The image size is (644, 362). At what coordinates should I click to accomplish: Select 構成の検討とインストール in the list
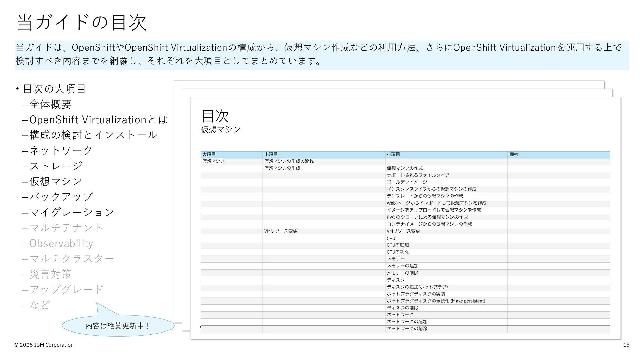93,135
